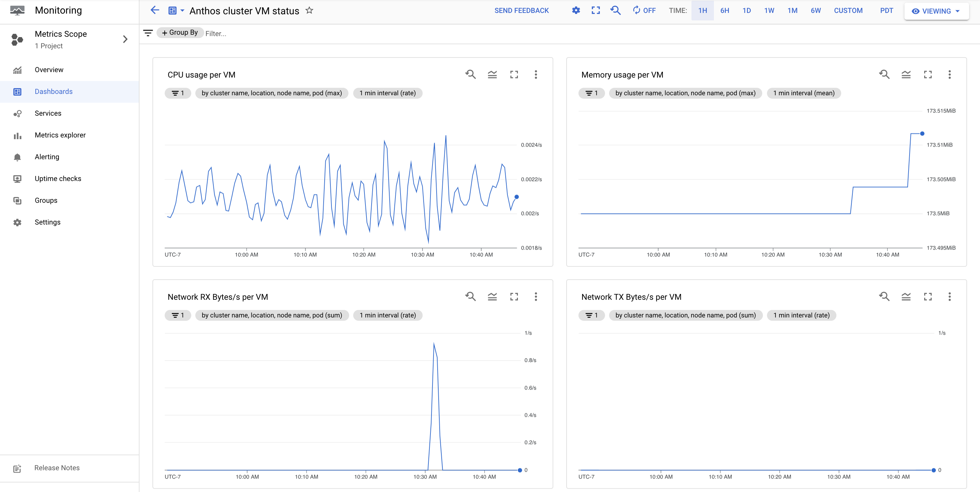The width and height of the screenshot is (980, 492).
Task: Click the search/zoom icon on CPU usage chart
Action: pyautogui.click(x=471, y=74)
